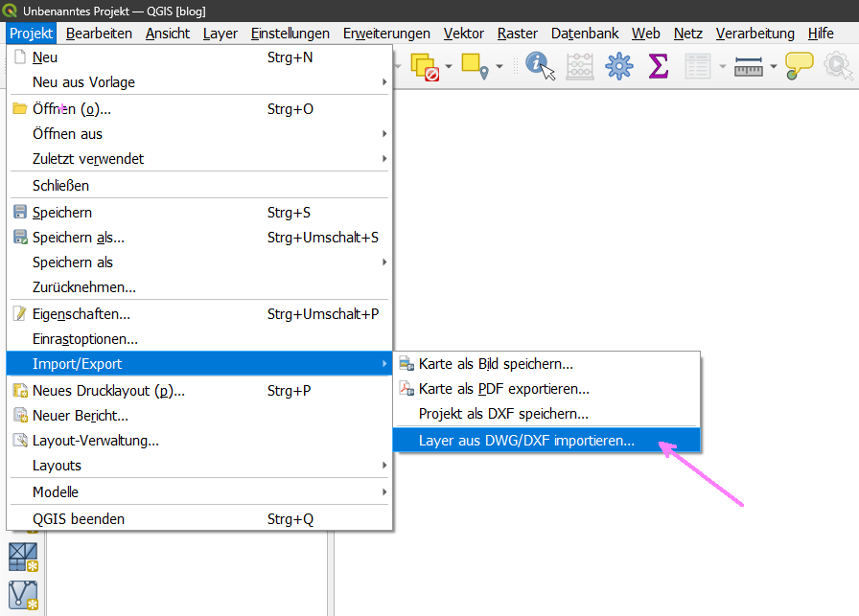Show the statistical summary panel
The height and width of the screenshot is (616, 859).
coord(658,65)
